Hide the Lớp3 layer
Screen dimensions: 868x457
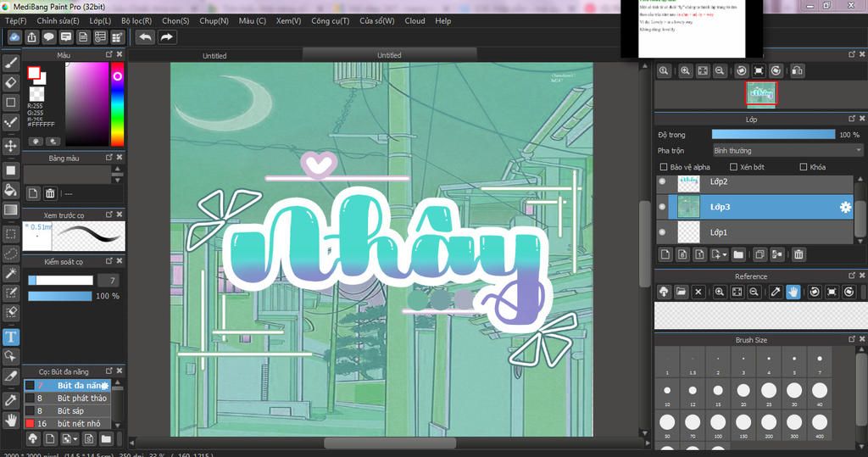(x=662, y=207)
